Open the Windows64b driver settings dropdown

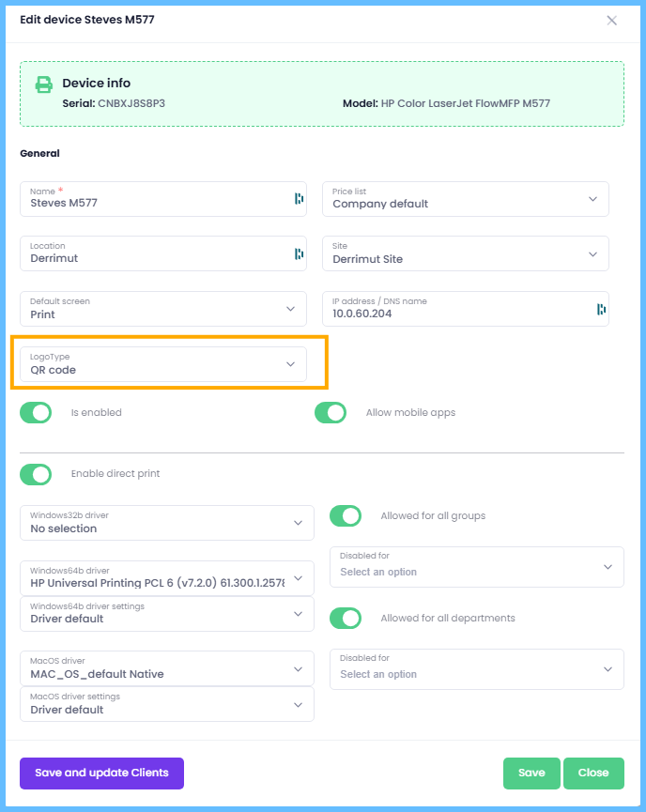[x=167, y=614]
